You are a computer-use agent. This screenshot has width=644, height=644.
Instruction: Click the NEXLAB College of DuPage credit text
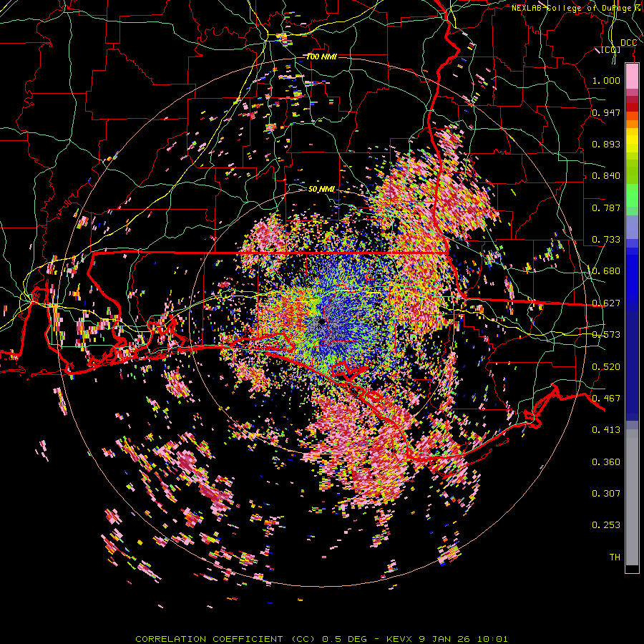click(x=577, y=8)
